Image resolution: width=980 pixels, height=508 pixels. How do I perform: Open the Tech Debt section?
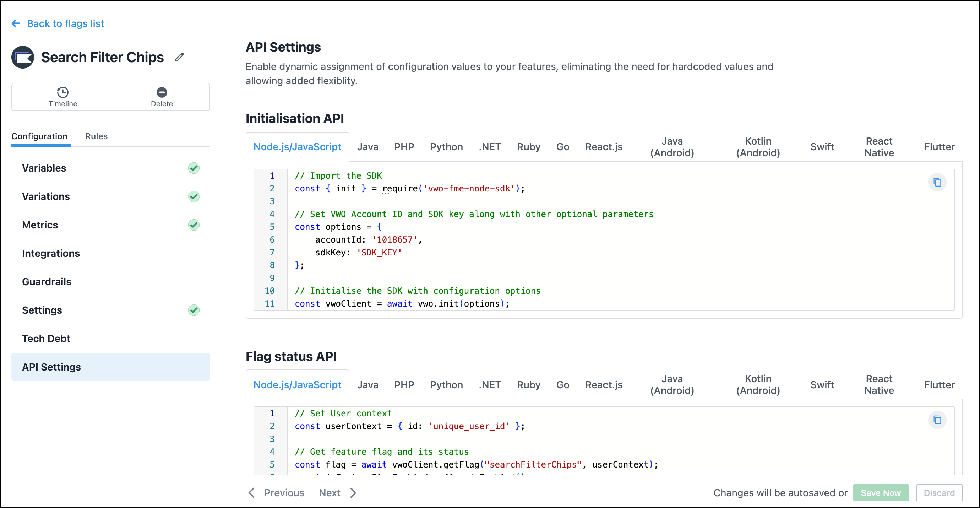(x=110, y=338)
